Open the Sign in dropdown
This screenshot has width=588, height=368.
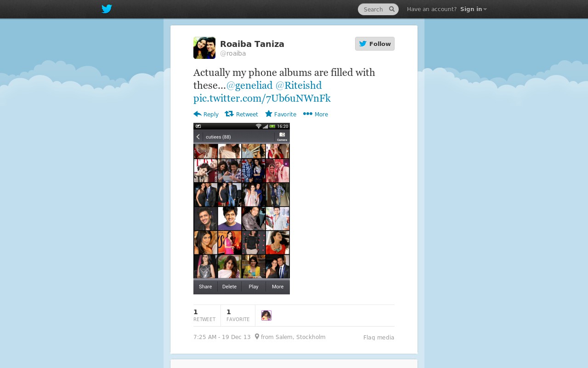(473, 9)
